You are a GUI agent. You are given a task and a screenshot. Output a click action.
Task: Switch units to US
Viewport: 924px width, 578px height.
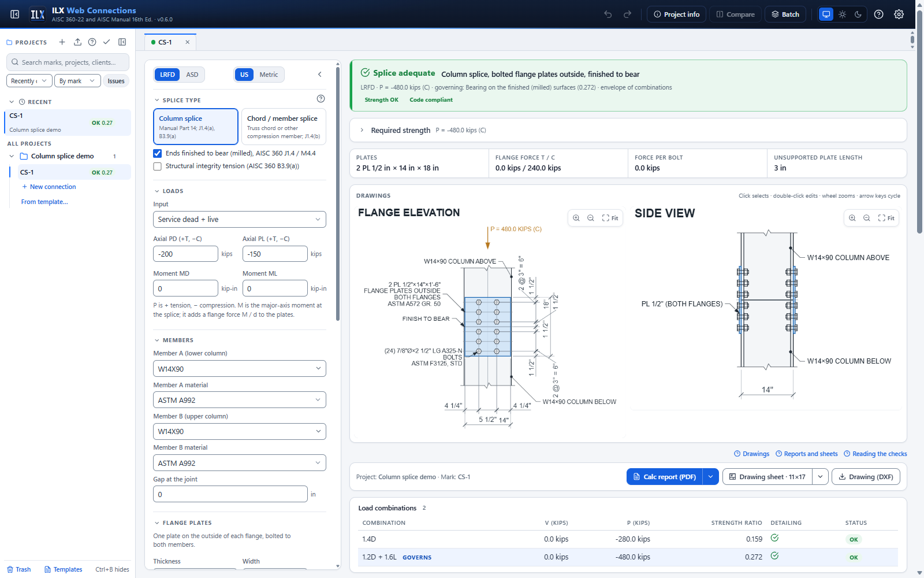(x=244, y=75)
